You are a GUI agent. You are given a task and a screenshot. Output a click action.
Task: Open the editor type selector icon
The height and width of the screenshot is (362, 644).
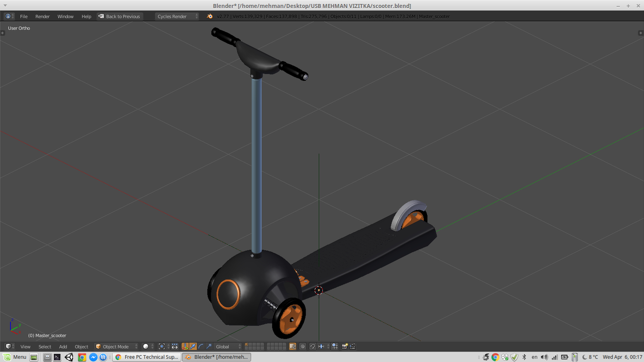tap(8, 346)
